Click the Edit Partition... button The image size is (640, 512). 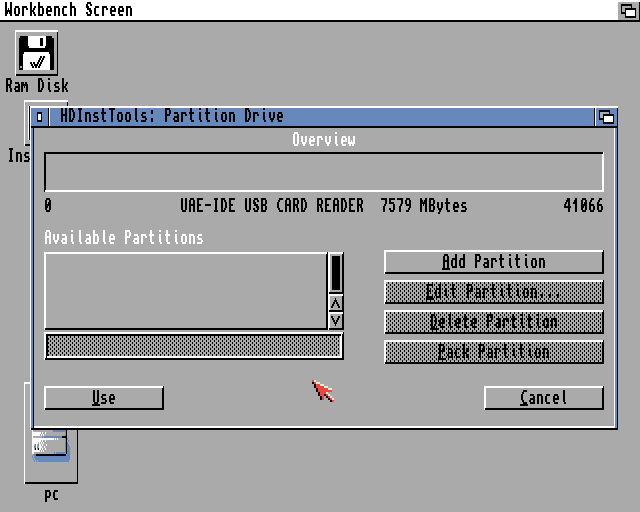coord(493,292)
